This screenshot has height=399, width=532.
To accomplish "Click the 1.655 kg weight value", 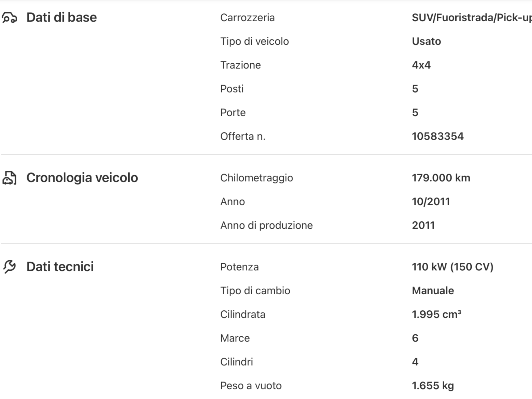I will pos(433,386).
